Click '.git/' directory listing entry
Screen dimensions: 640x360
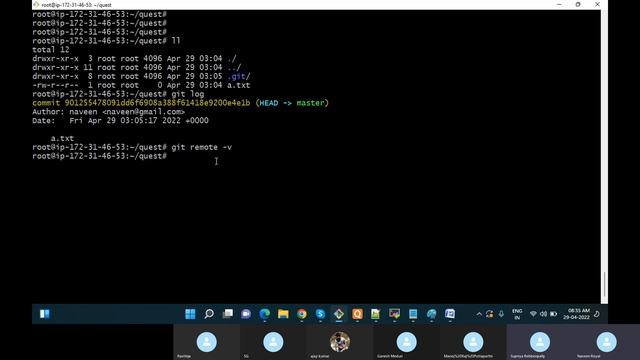(x=238, y=76)
